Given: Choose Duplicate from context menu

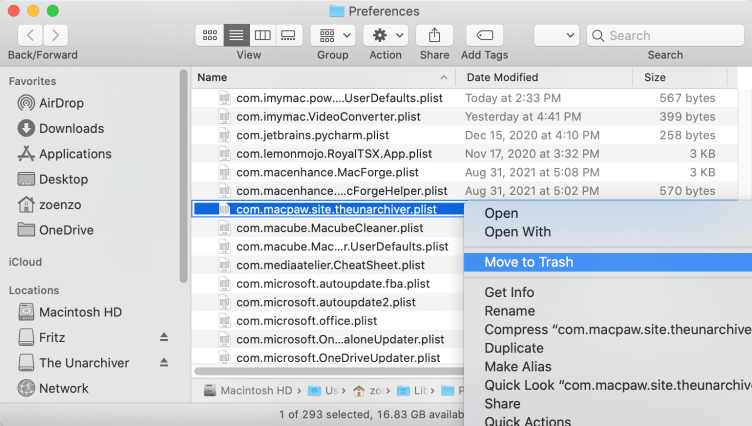Looking at the screenshot, I should point(608,348).
